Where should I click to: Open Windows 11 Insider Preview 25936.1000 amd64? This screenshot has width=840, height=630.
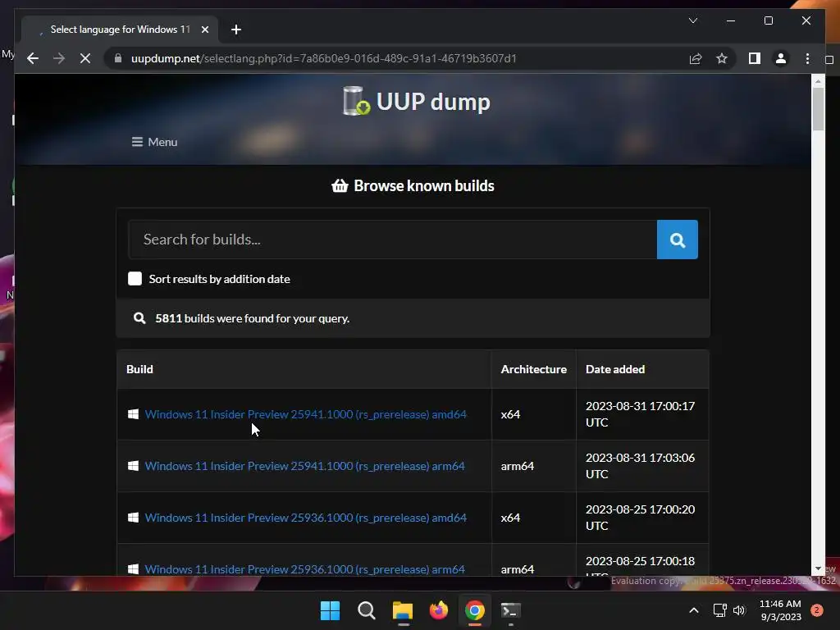point(306,518)
